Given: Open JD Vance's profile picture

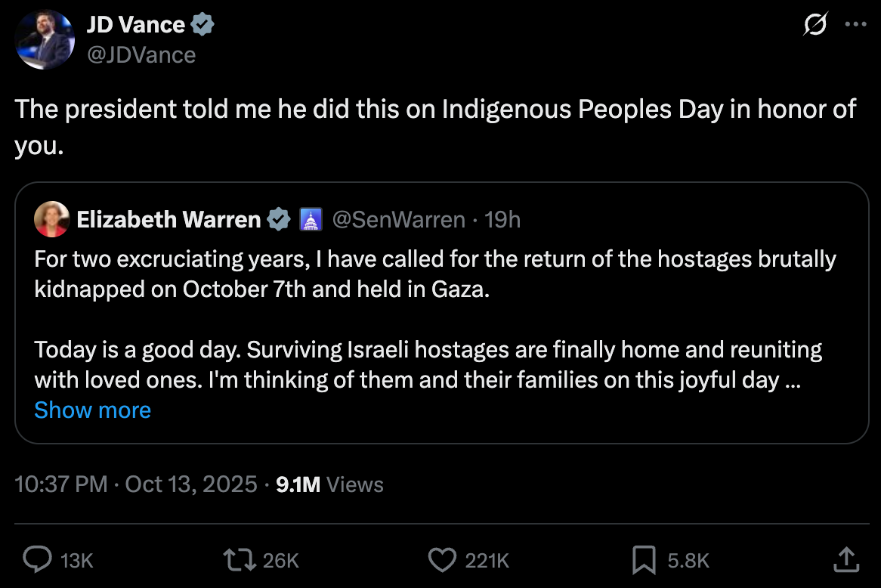Looking at the screenshot, I should (45, 40).
